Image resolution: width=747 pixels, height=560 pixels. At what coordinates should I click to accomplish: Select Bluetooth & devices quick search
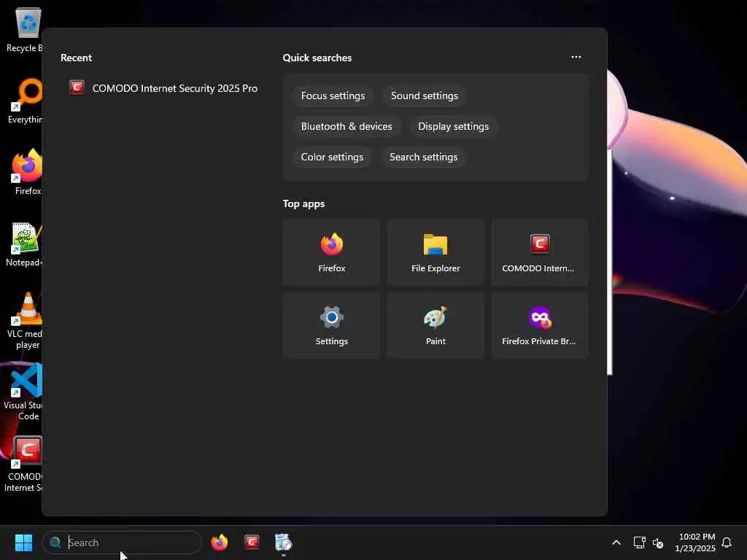pos(347,126)
